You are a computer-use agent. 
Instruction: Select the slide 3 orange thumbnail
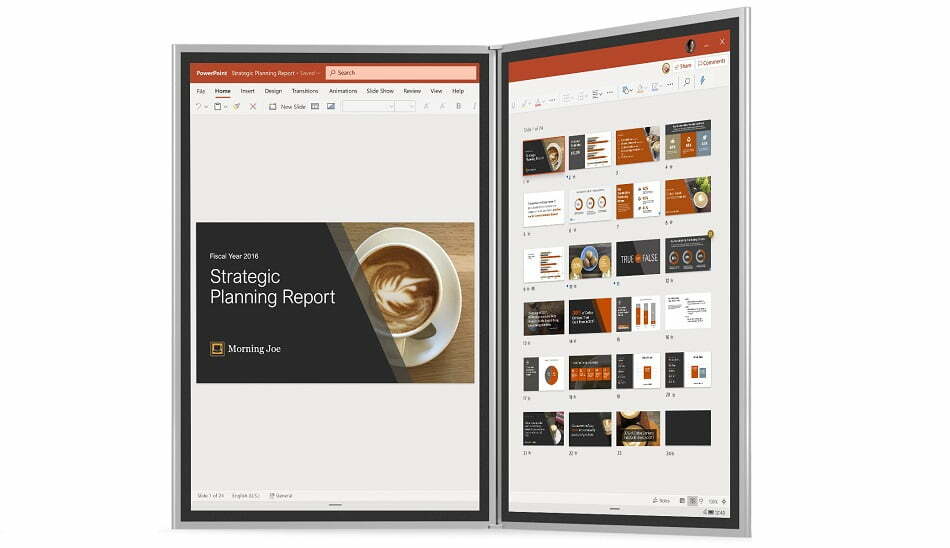[638, 145]
